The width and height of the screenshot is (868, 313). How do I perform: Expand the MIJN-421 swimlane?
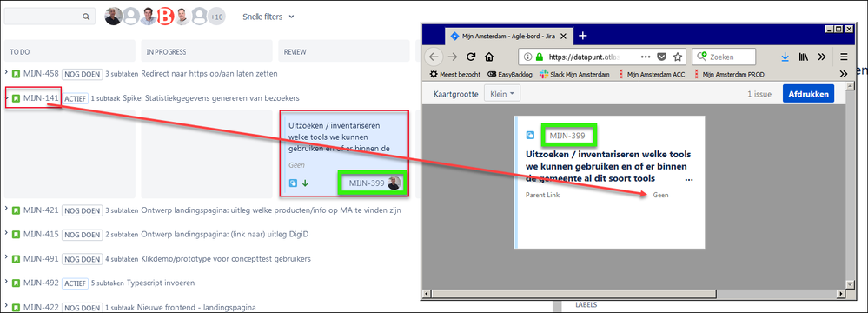click(7, 210)
